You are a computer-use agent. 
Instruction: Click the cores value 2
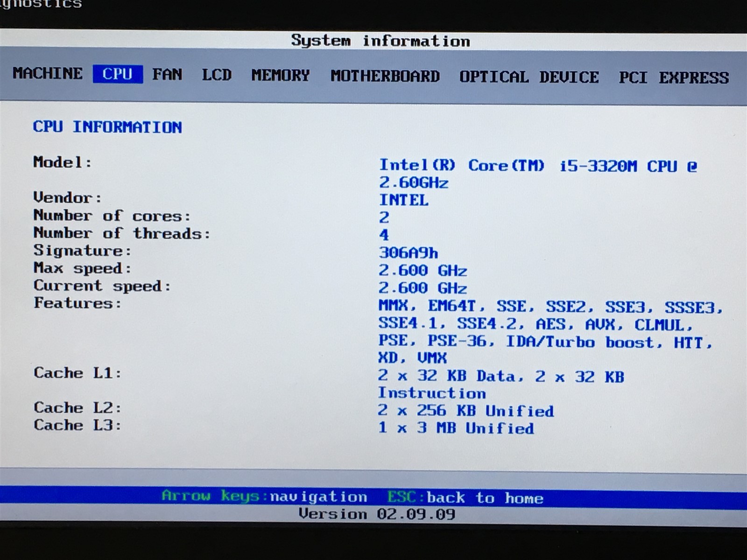point(384,217)
